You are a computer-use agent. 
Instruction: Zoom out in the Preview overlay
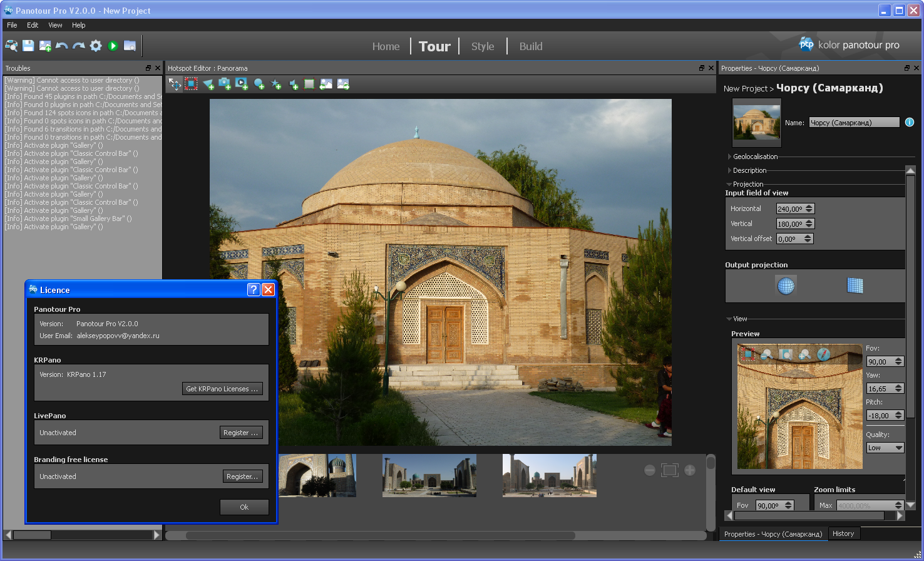tap(766, 354)
